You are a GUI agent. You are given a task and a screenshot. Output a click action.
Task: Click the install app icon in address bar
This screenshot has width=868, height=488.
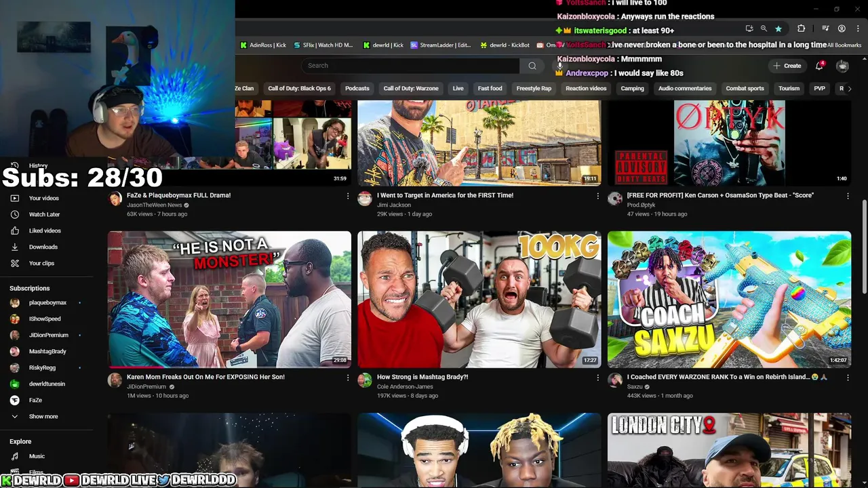pyautogui.click(x=749, y=28)
